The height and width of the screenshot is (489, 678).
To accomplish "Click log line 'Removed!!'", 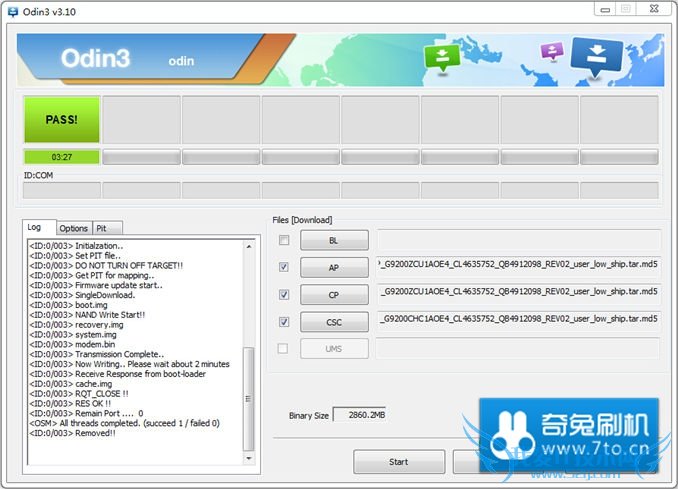I will [72, 433].
